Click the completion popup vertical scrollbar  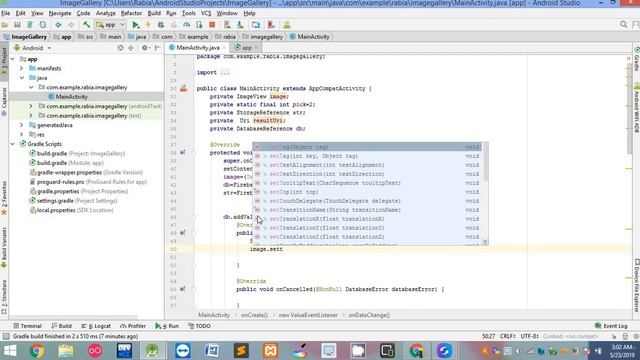[485, 163]
